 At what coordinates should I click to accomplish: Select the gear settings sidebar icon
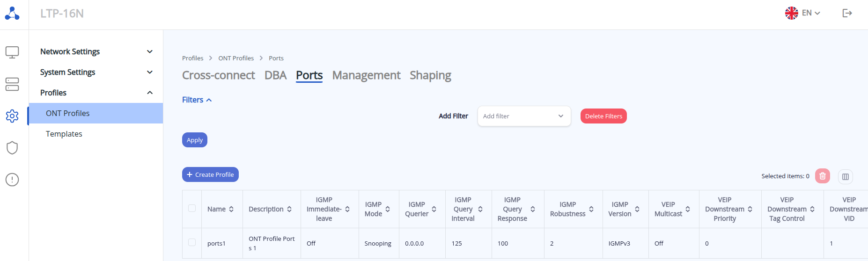[12, 116]
